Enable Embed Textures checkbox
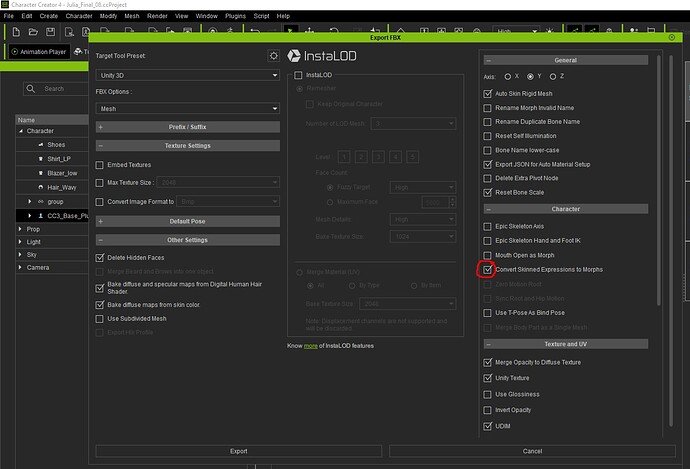This screenshot has width=690, height=469. tap(99, 165)
